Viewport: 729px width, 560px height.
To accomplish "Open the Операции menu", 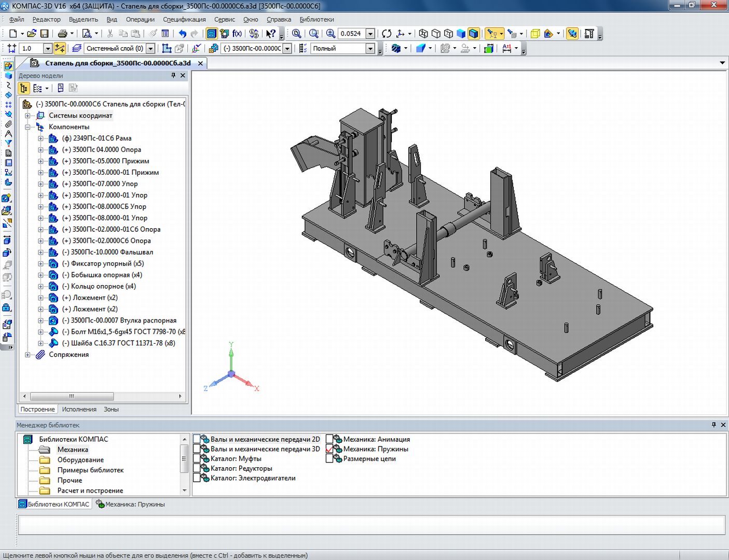I will [x=140, y=19].
